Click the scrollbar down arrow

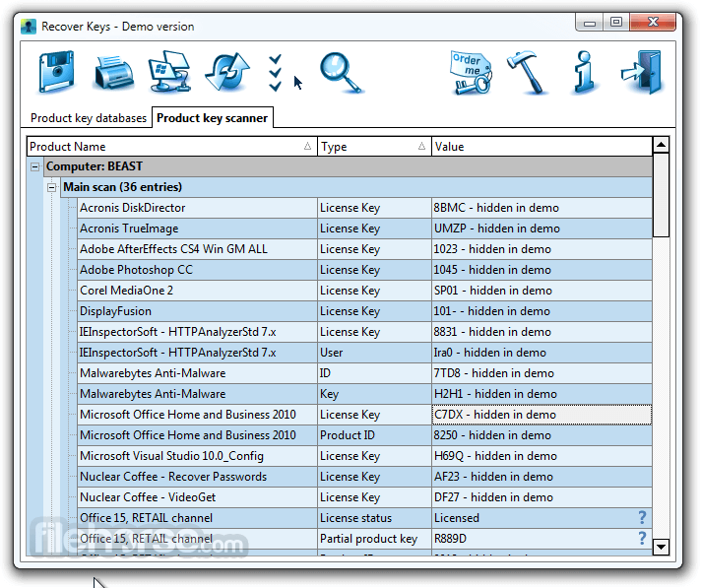tap(661, 547)
